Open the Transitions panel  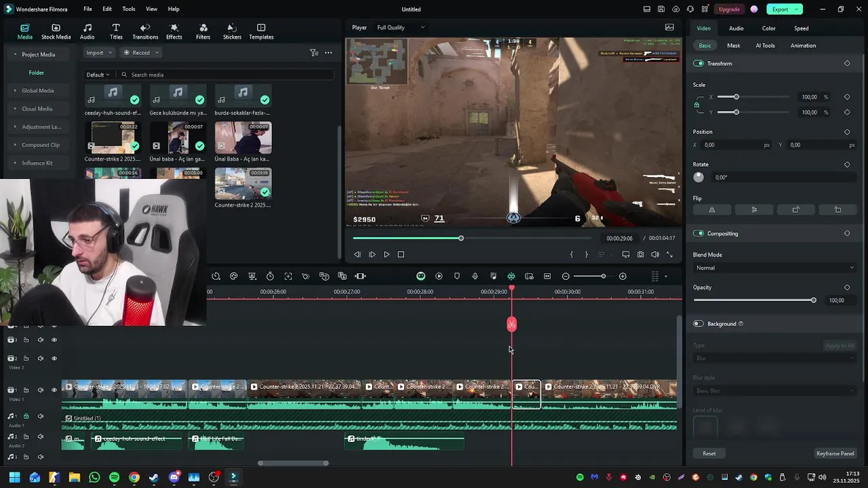(145, 32)
